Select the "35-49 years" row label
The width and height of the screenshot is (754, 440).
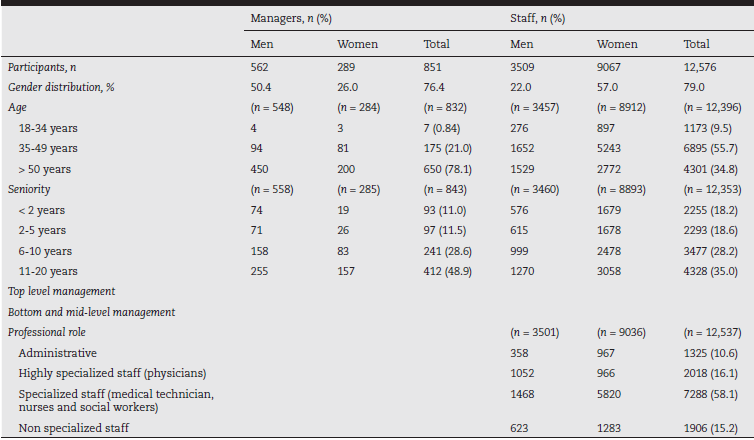pyautogui.click(x=48, y=148)
